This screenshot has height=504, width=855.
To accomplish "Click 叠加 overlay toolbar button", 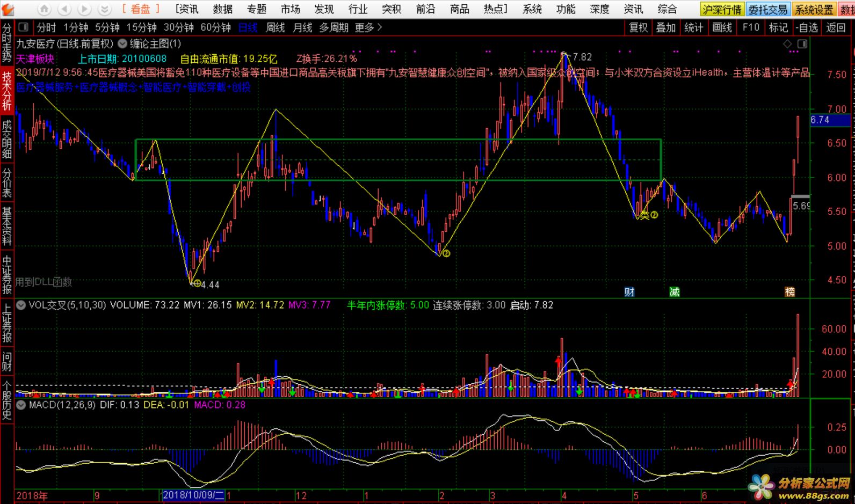I will pyautogui.click(x=666, y=27).
